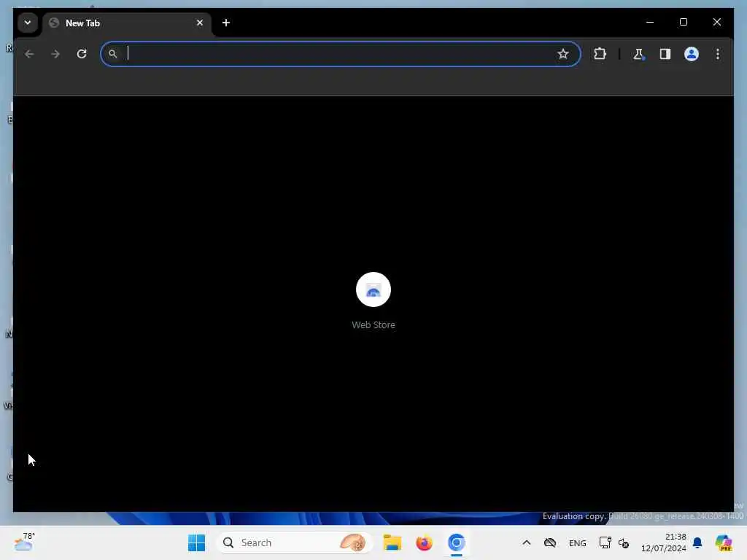Viewport: 747px width, 560px height.
Task: Click the search magnifier icon in address bar
Action: tap(112, 54)
